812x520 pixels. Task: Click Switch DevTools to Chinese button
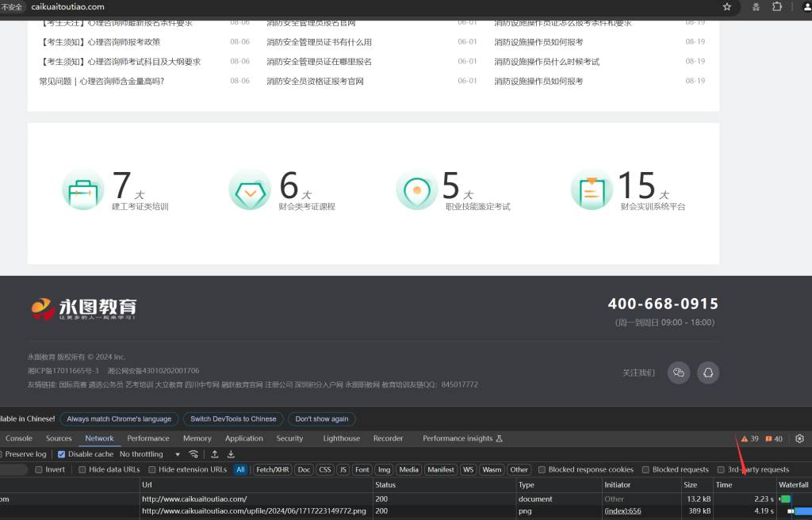pos(233,419)
